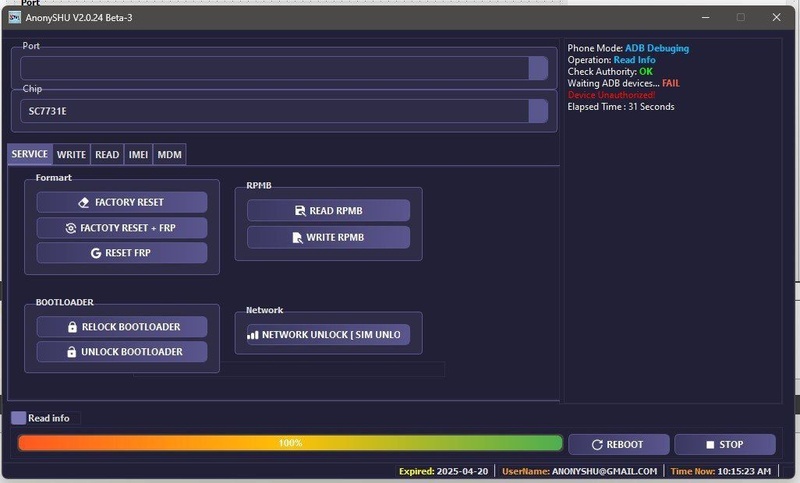Click the 100% progress bar

tap(290, 443)
